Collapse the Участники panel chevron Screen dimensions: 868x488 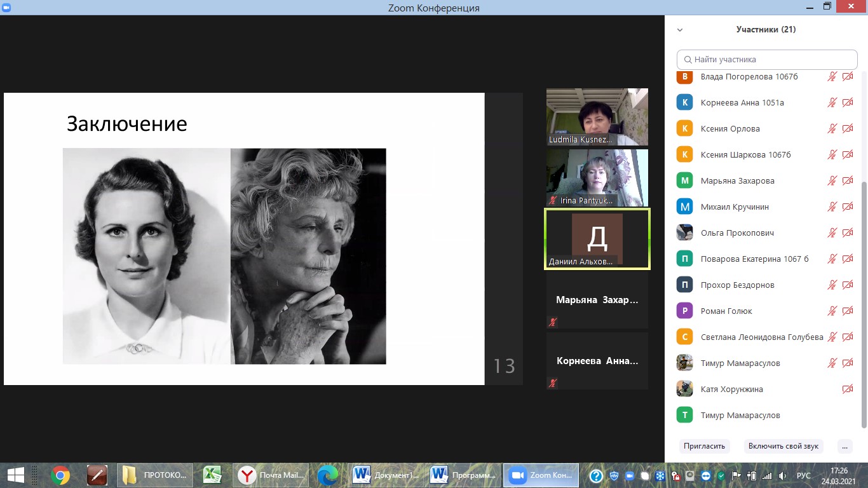coord(680,30)
